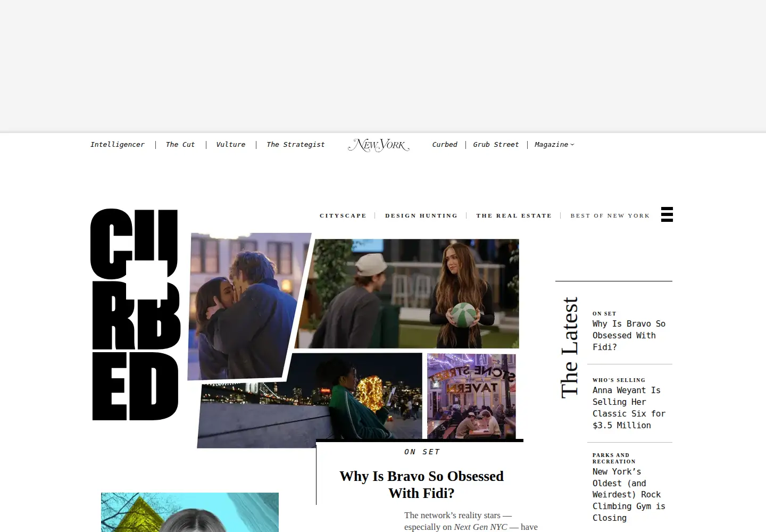Image resolution: width=766 pixels, height=532 pixels.
Task: Open Best of New York section
Action: (610, 215)
